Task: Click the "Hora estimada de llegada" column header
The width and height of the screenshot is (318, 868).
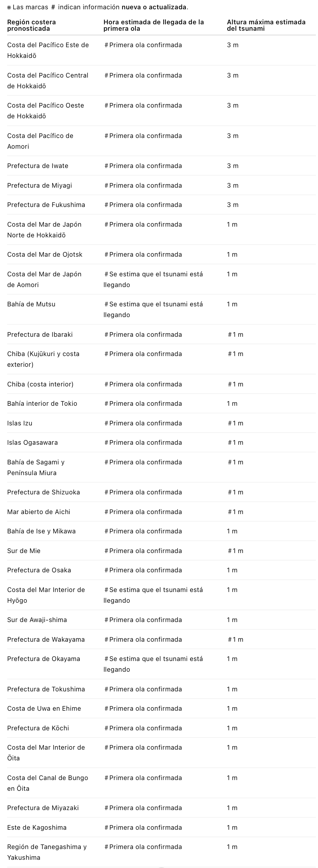Action: click(x=154, y=25)
